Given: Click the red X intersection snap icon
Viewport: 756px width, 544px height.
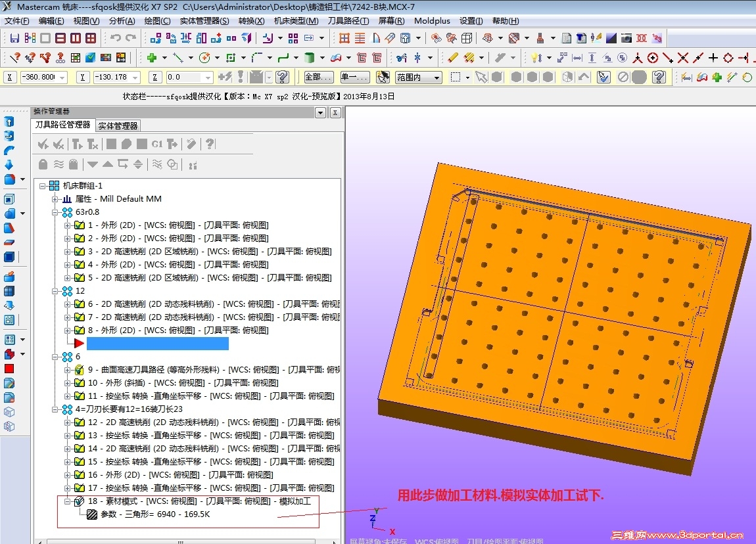Looking at the screenshot, I should (x=683, y=58).
